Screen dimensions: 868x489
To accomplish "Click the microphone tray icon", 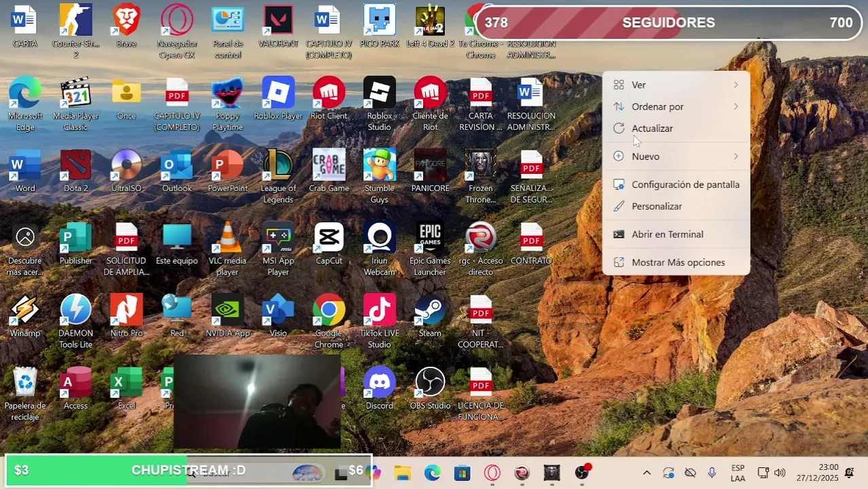I will click(x=712, y=473).
